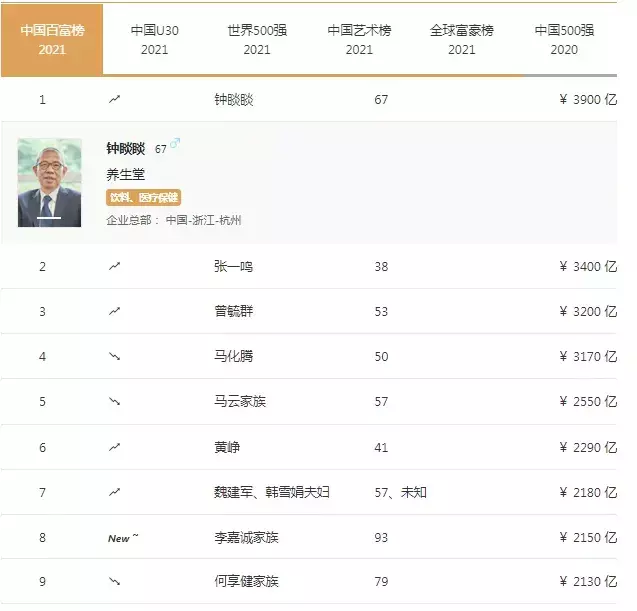
Task: Click the upward trend icon in 曾毓群's row
Action: click(x=115, y=312)
